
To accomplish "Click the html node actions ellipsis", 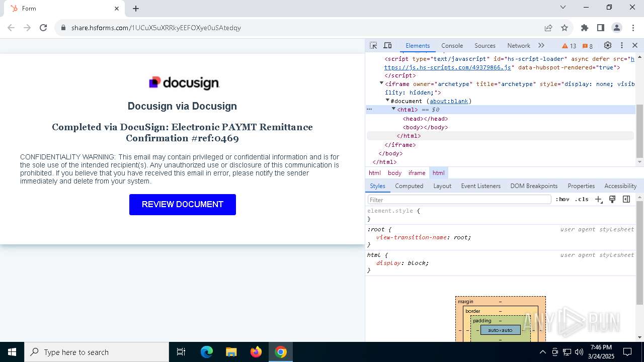I will tap(369, 110).
